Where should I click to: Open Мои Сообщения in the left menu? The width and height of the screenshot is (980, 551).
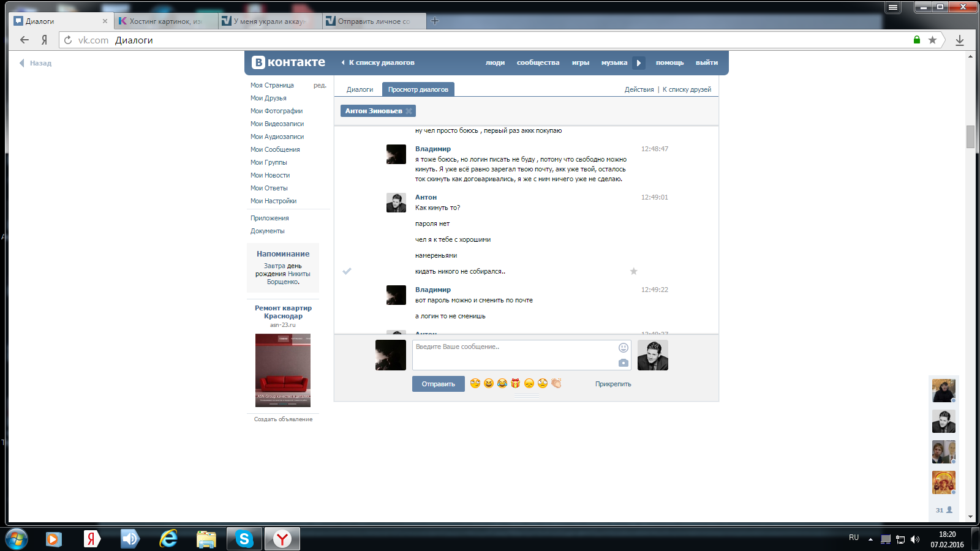click(x=275, y=149)
